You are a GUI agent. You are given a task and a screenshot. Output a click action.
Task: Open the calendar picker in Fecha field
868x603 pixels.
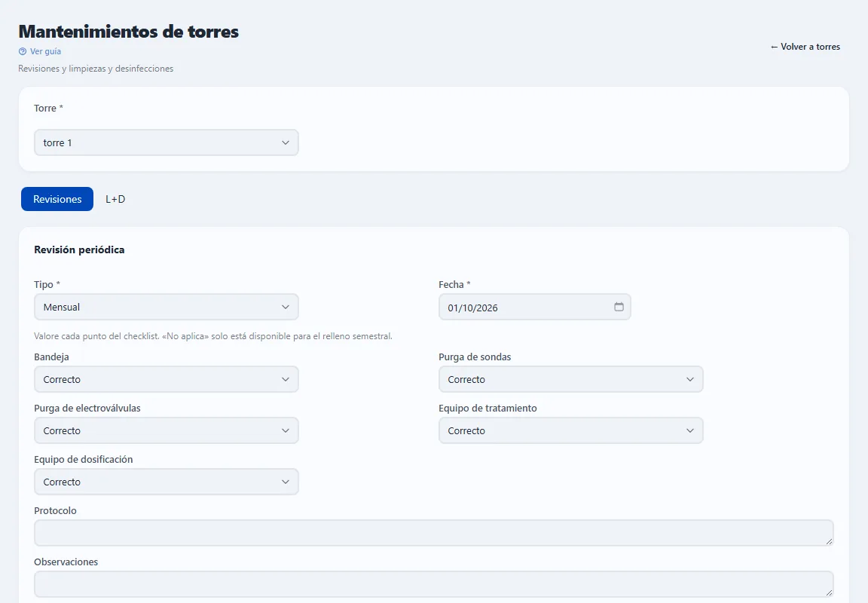point(619,307)
